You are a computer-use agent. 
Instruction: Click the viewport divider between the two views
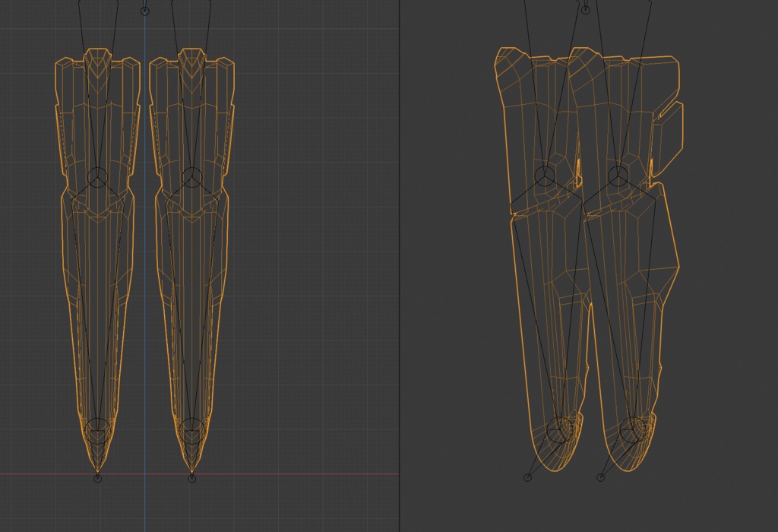pos(402,266)
